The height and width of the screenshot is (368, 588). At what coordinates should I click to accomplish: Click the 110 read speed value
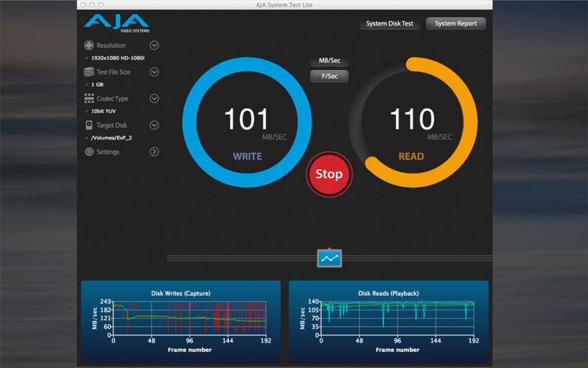click(412, 120)
